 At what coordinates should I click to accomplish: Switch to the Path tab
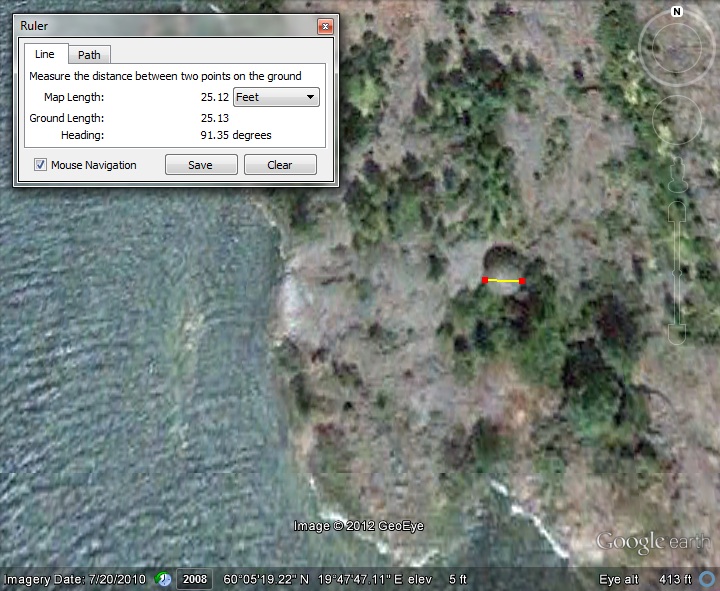pos(89,55)
